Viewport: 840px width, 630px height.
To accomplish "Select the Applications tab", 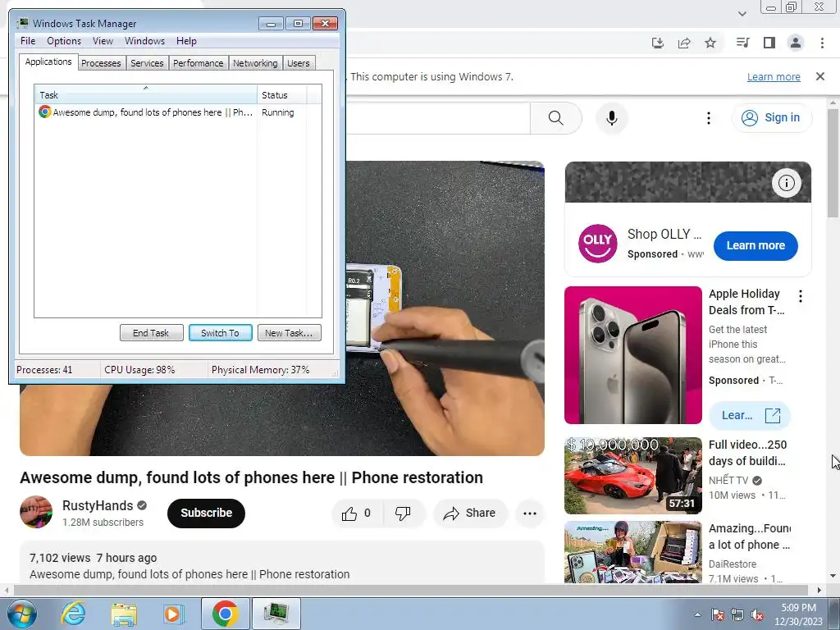I will (48, 62).
